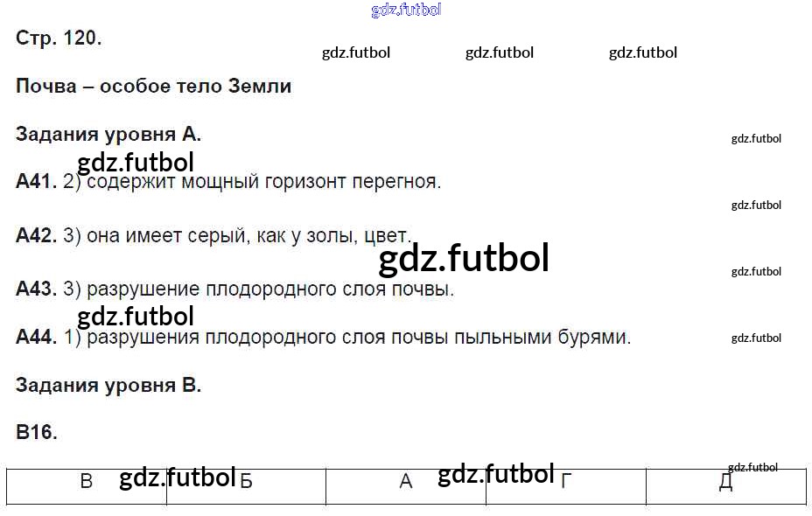This screenshot has height=516, width=812.
Task: Open the blue gdz.futbol watermark link
Action: (406, 10)
